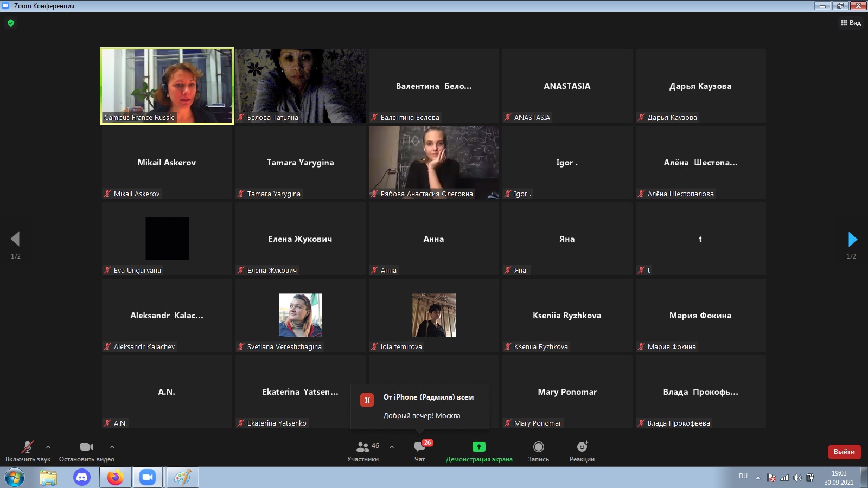868x488 pixels.
Task: Select the Campus France Russie video tile
Action: (x=167, y=86)
